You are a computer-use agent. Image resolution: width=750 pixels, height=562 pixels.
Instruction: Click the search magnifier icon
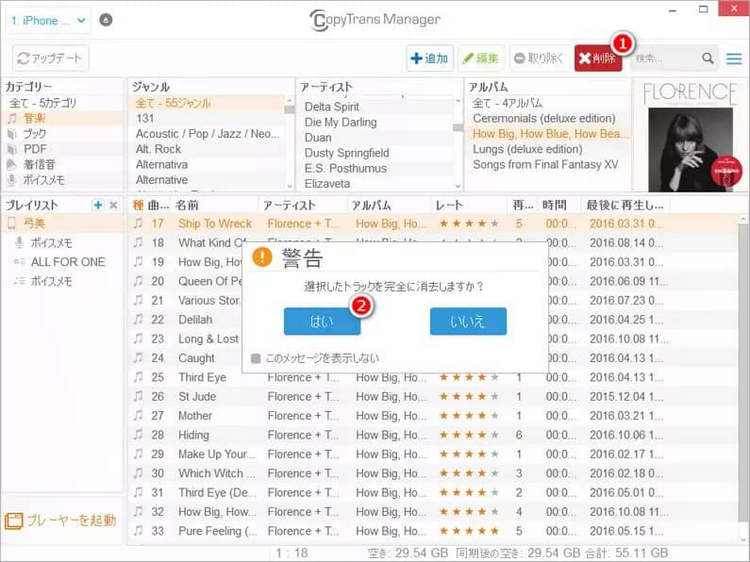708,58
